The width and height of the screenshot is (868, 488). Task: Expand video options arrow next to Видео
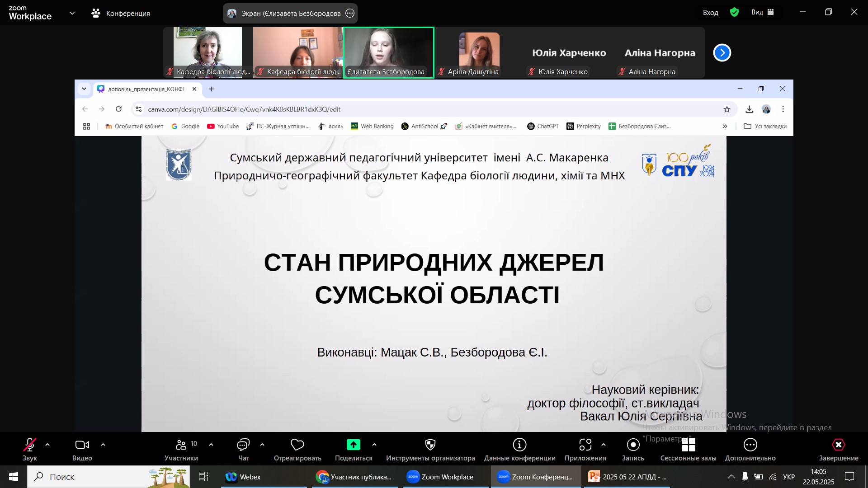[103, 445]
